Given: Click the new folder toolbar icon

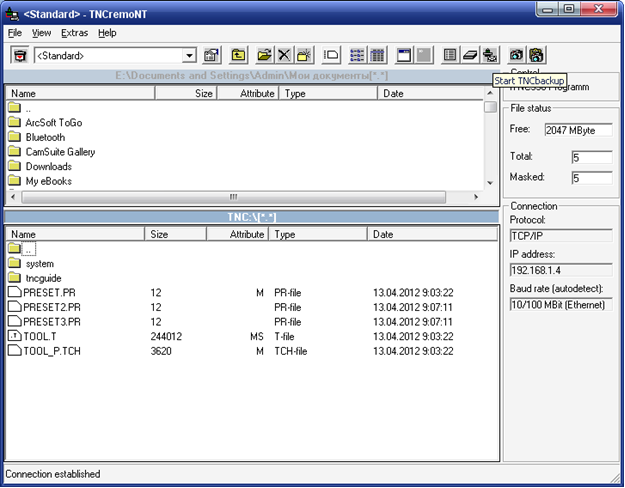Looking at the screenshot, I should coord(304,56).
